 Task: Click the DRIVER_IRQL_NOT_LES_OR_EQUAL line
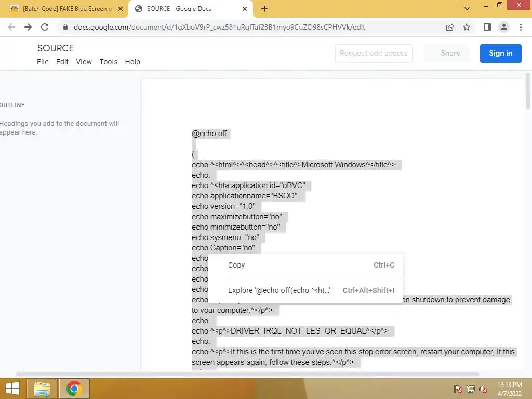tap(290, 331)
